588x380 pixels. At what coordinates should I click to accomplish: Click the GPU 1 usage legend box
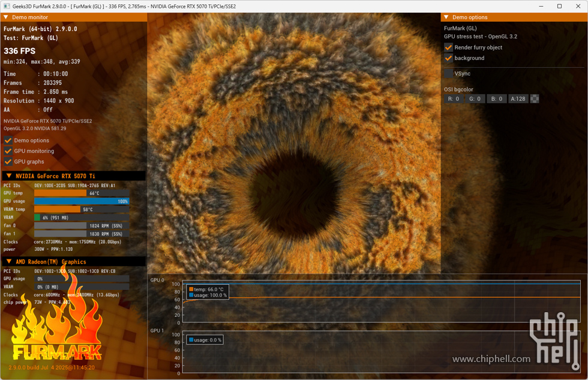205,340
